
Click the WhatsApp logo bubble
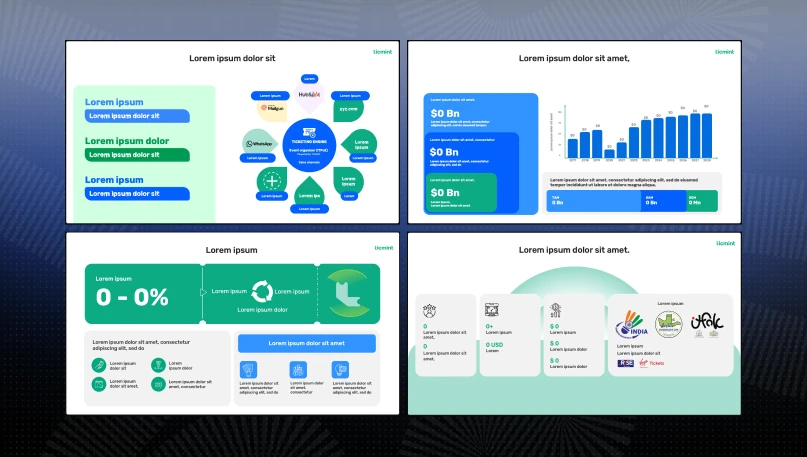coord(259,143)
